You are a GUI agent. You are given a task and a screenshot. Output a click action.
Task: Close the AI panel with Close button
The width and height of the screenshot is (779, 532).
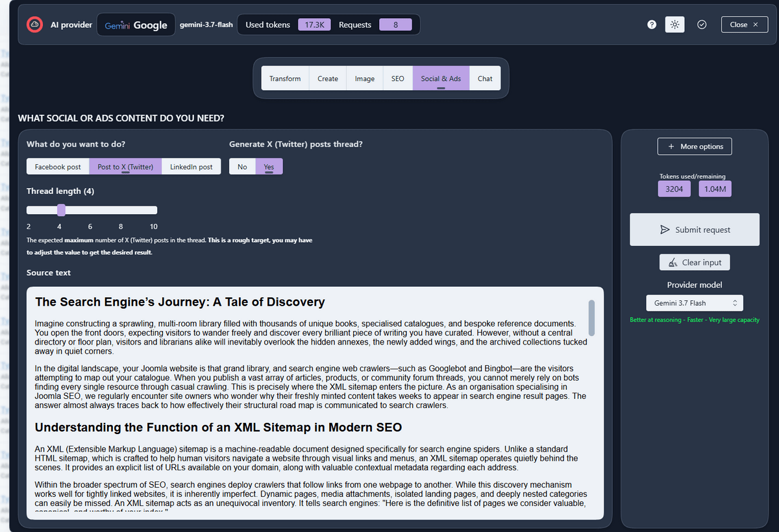(744, 25)
